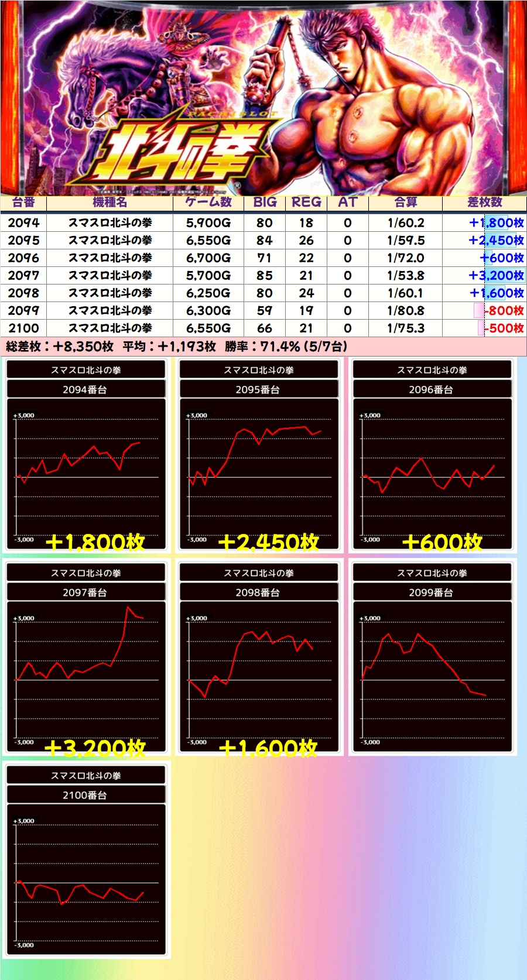This screenshot has width=527, height=980.
Task: Select the 合算 column header
Action: click(x=405, y=203)
